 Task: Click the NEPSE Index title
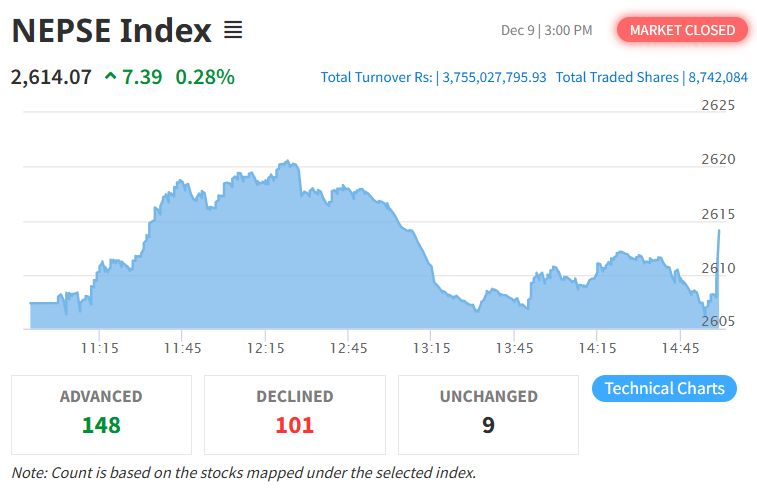(x=111, y=30)
